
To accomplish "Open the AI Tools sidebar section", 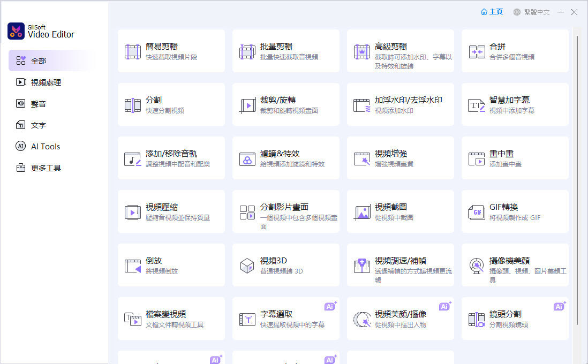I will pos(45,147).
